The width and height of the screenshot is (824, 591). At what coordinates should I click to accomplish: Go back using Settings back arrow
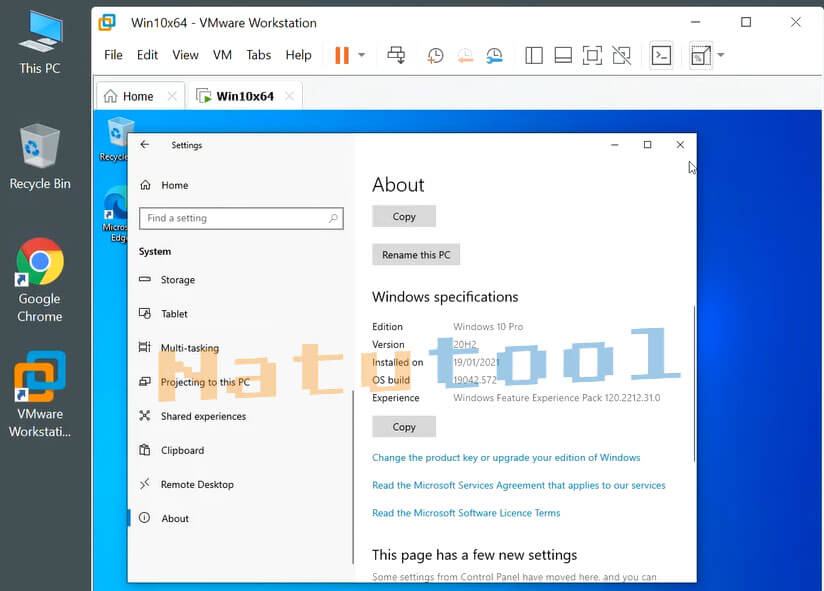145,145
